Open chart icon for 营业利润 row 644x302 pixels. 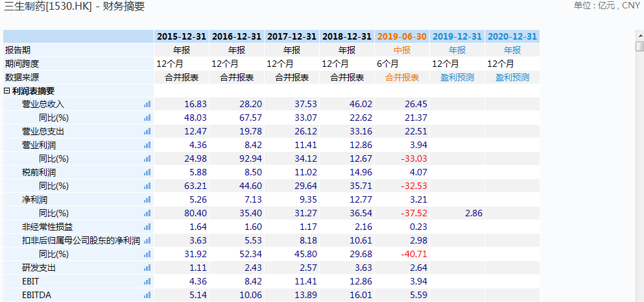click(147, 145)
